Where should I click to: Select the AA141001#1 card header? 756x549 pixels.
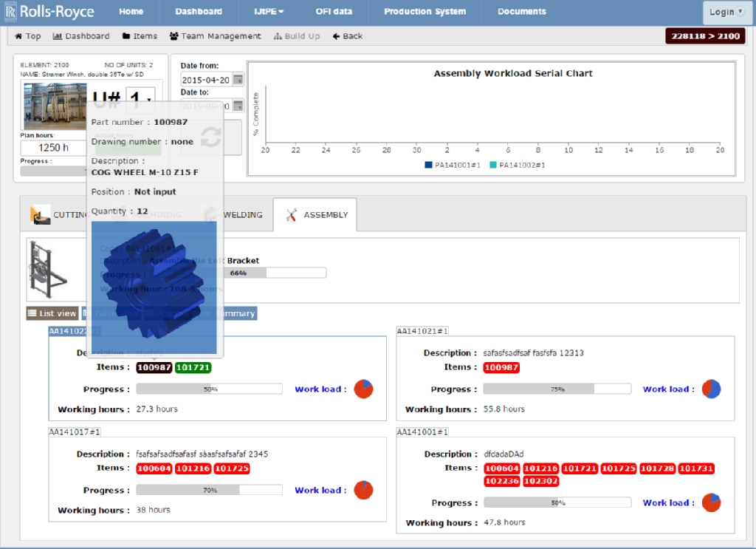[422, 432]
